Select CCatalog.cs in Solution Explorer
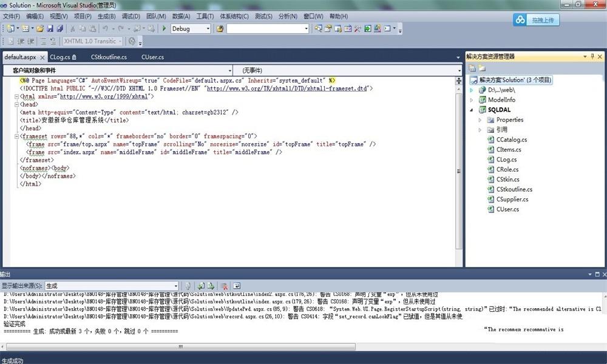Screen dimensions: 607x364 tap(511, 140)
